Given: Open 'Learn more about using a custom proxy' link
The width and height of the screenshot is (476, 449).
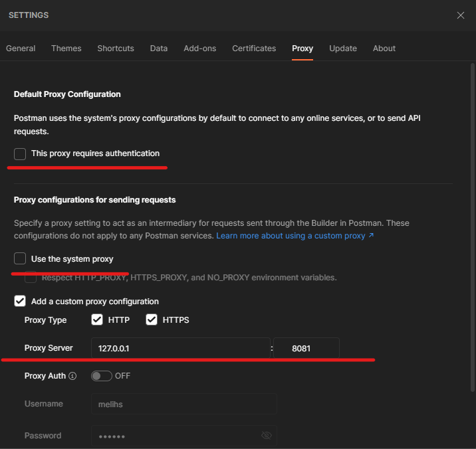Looking at the screenshot, I should coord(295,236).
